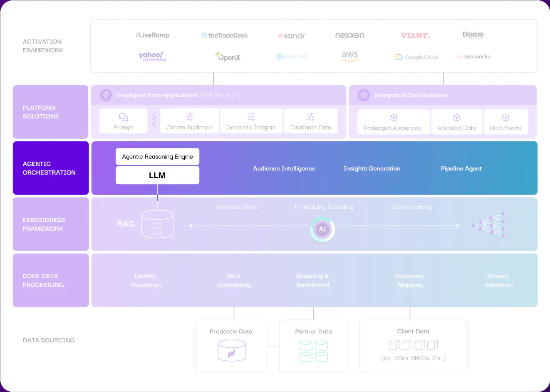The width and height of the screenshot is (550, 392).
Task: Click the Client Data cubes icon
Action: tap(413, 345)
